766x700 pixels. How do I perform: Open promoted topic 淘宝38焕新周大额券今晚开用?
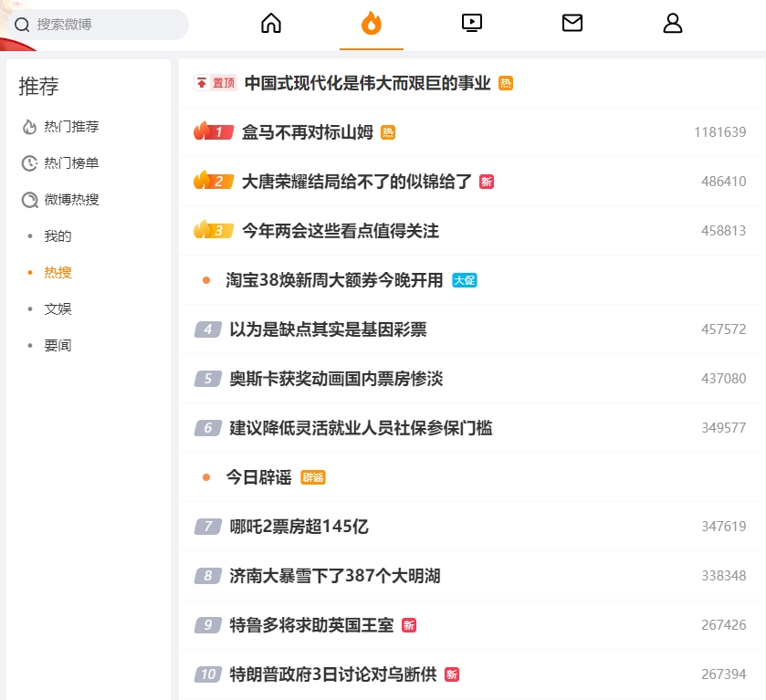335,280
